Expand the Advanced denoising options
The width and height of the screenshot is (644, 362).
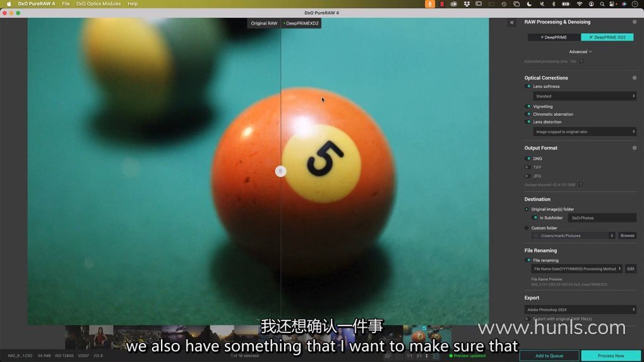coord(580,52)
